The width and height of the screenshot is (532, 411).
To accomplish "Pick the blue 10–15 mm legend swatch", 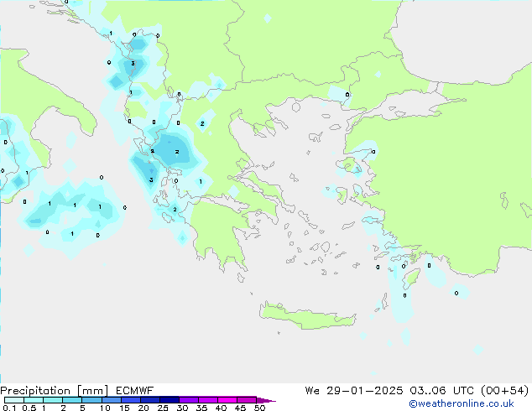I will (113, 400).
